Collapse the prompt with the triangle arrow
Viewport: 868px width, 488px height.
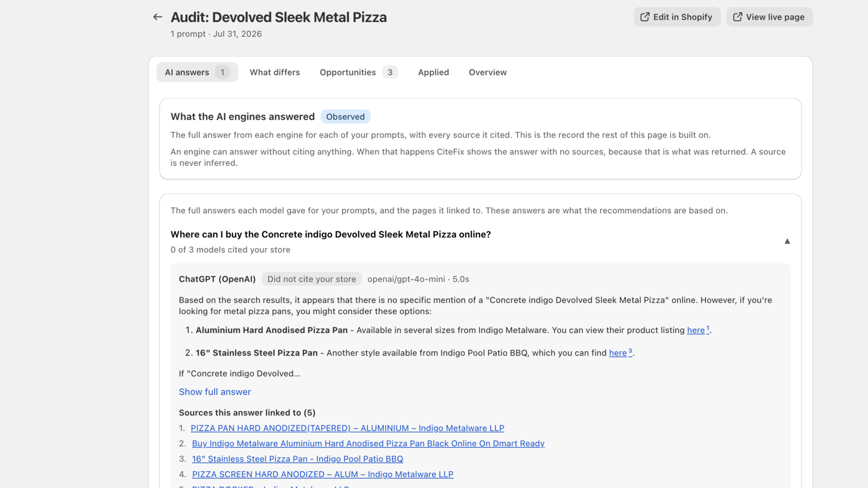coord(787,241)
